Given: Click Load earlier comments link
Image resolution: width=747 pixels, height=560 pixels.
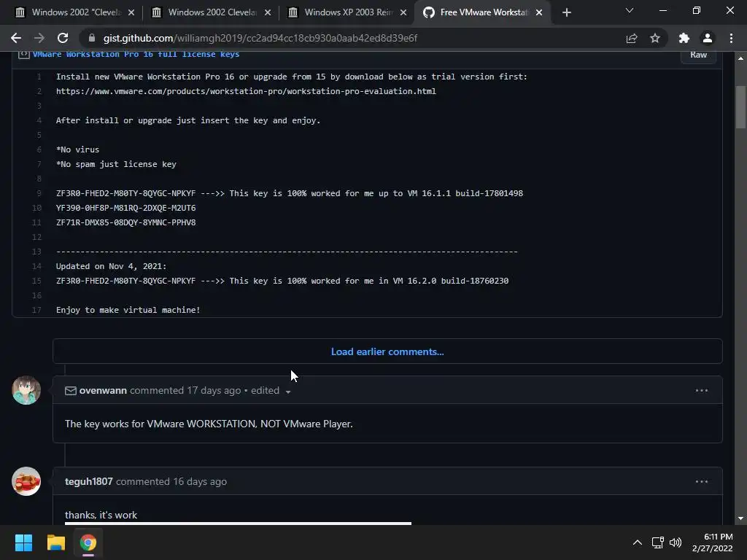Looking at the screenshot, I should [x=387, y=352].
